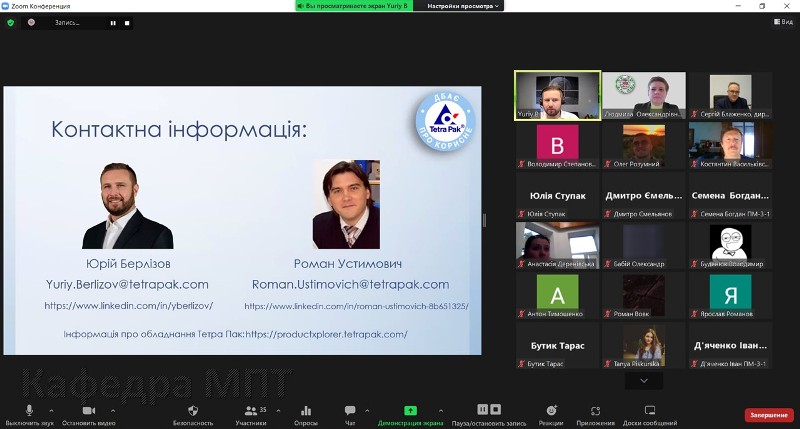The height and width of the screenshot is (429, 800).
Task: Select Семена Богдан ПМ-3-1 tile
Action: (730, 195)
